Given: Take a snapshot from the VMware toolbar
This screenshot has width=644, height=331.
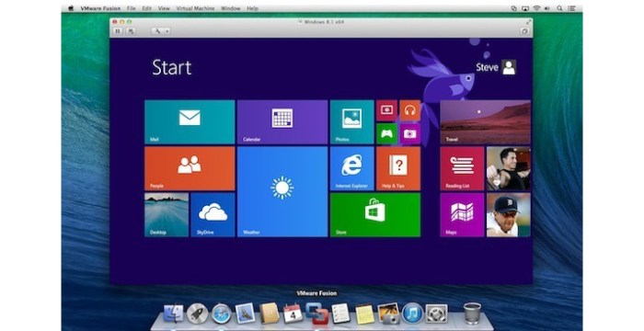Looking at the screenshot, I should pos(131,31).
